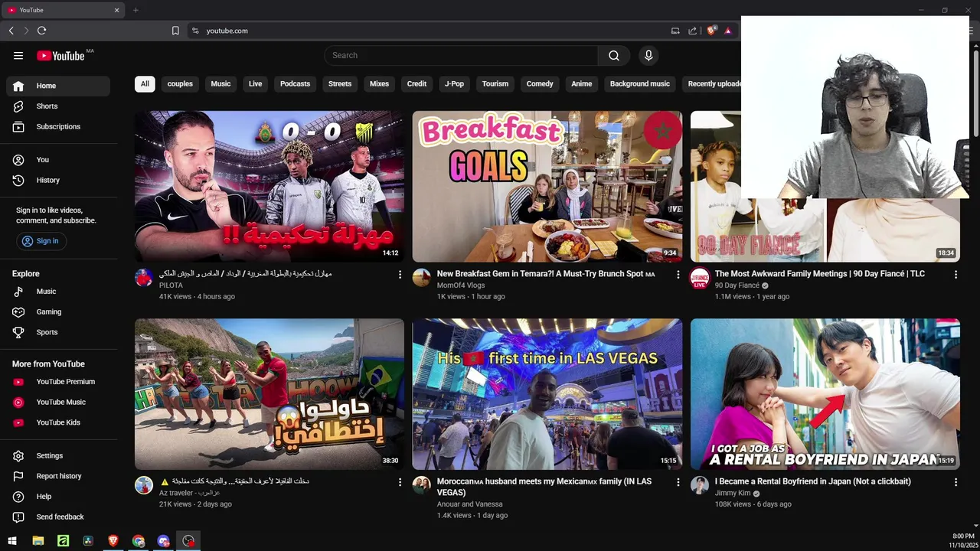Open YouTube Premium
The image size is (980, 551).
[x=58, y=382]
